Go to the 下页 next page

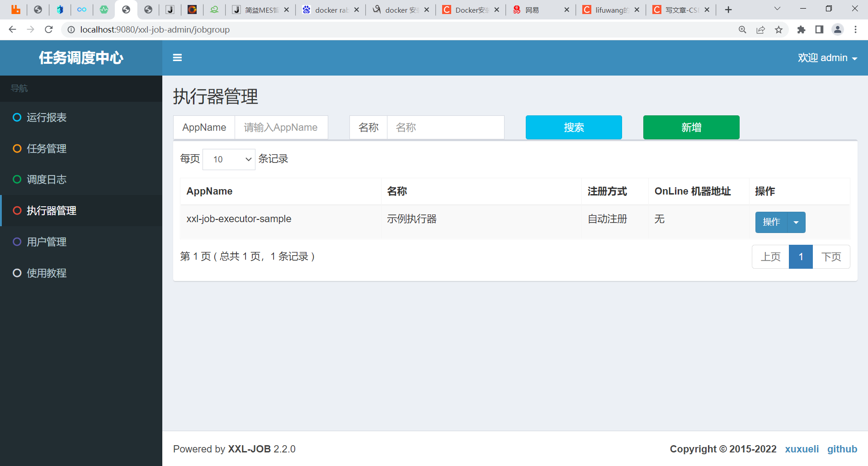tap(831, 257)
